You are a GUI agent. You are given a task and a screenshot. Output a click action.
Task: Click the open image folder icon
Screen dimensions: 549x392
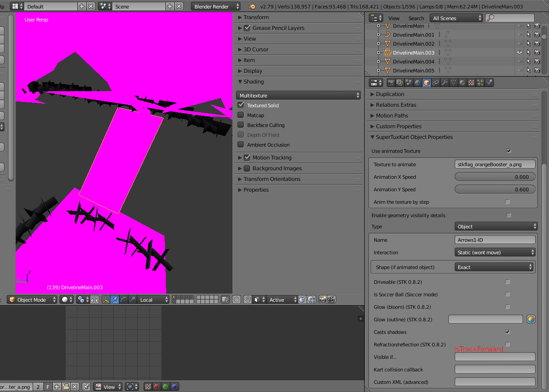tap(66, 387)
